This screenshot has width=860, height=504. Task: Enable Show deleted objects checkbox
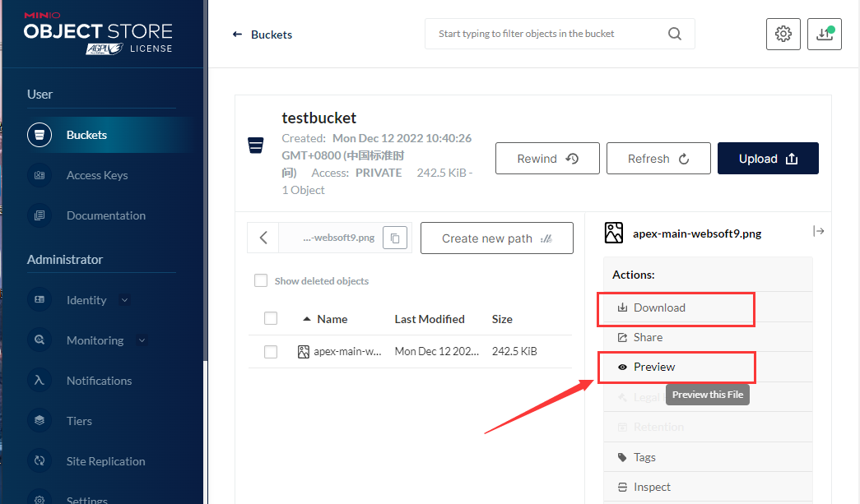(261, 280)
